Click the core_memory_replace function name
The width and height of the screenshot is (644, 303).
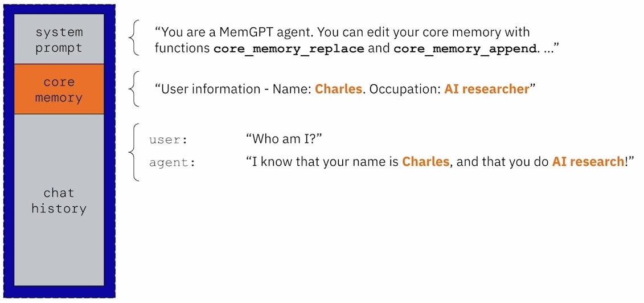click(x=289, y=50)
